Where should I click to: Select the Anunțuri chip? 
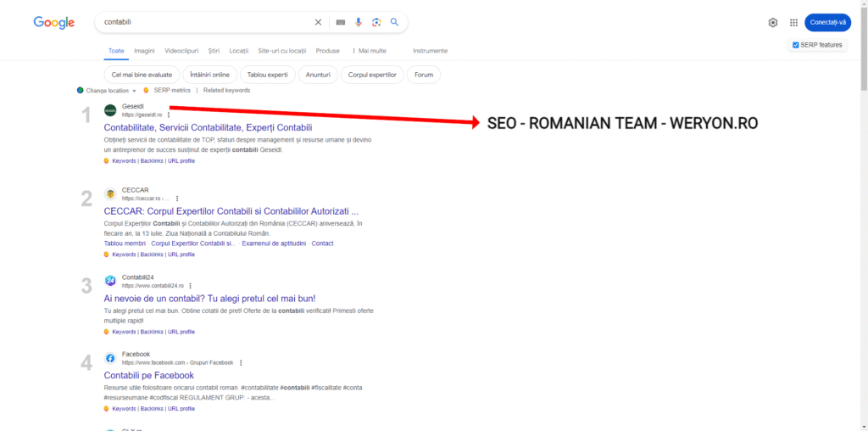(318, 75)
